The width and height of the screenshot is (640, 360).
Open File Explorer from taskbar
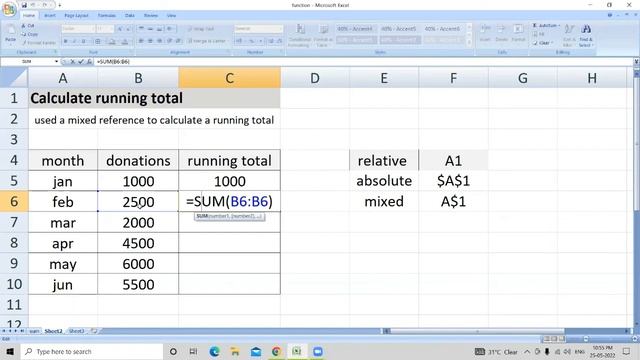pos(235,351)
